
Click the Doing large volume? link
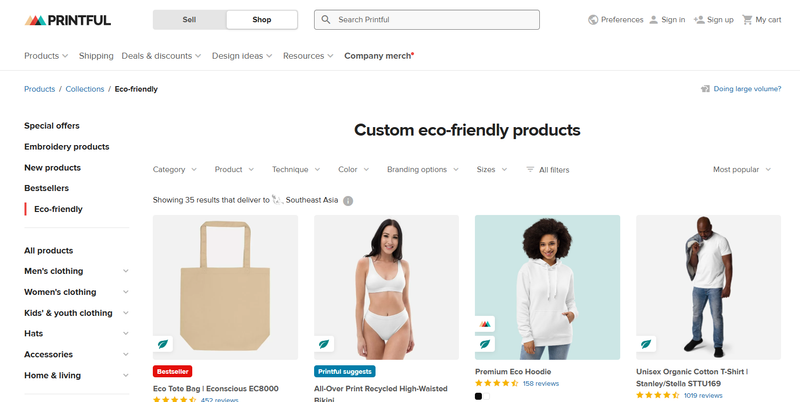pyautogui.click(x=747, y=89)
